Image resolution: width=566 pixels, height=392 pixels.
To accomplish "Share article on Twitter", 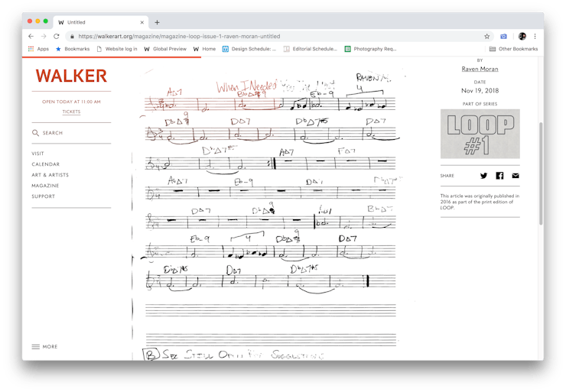I will (483, 176).
